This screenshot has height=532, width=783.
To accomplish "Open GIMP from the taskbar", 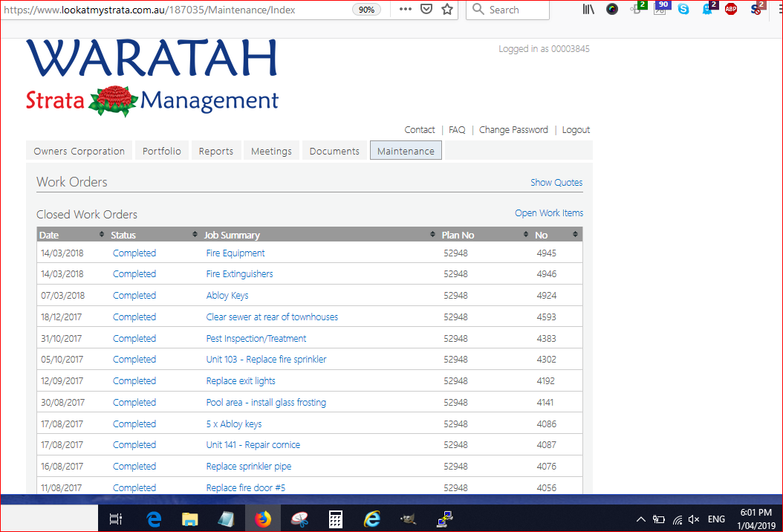I will tap(408, 519).
